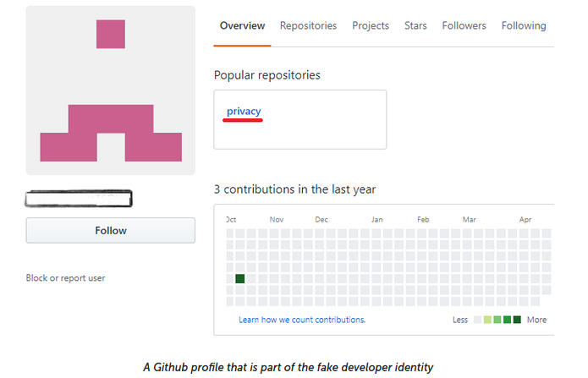Go to the Stars tab
588x378 pixels.
click(415, 25)
